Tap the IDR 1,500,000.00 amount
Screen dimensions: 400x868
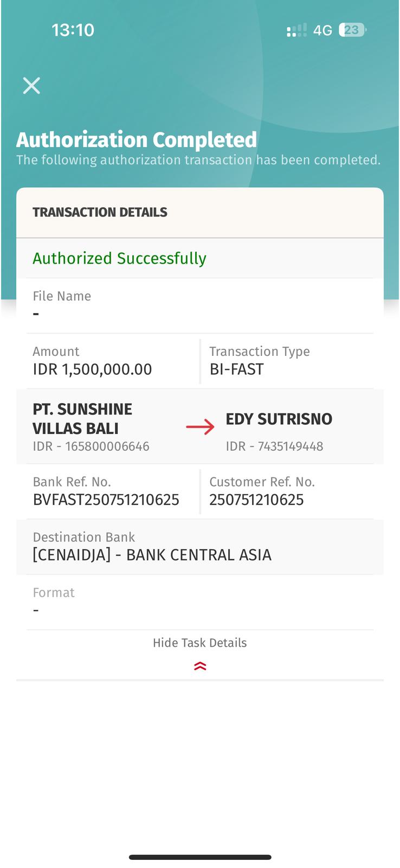92,369
